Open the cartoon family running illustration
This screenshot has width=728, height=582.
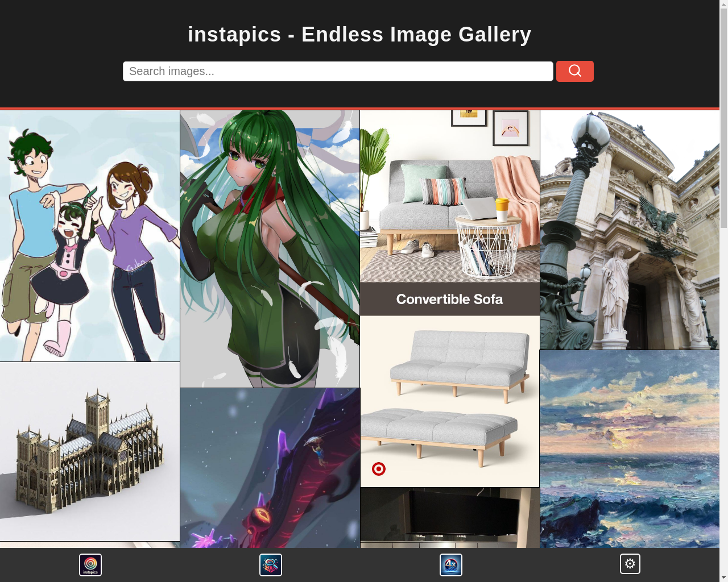[x=90, y=236]
